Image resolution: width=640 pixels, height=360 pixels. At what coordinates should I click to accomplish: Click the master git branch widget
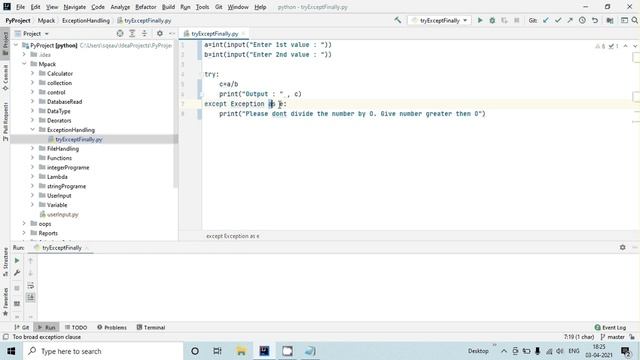point(613,337)
